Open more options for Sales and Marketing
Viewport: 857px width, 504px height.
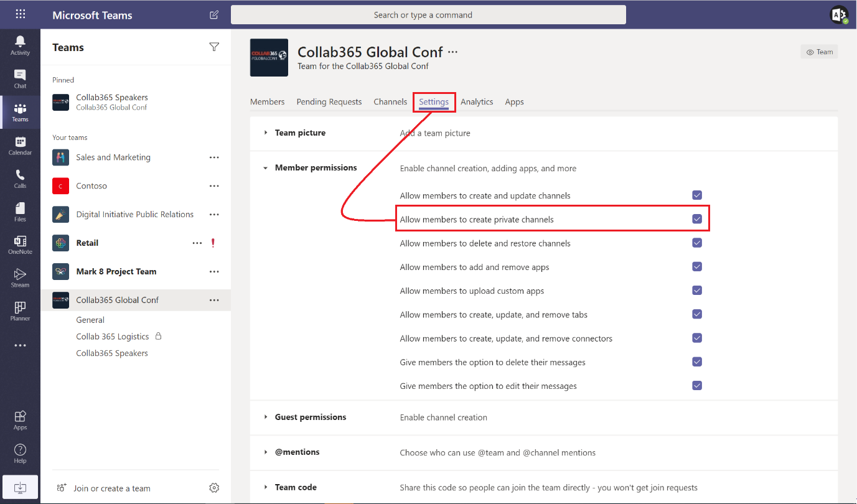click(x=214, y=157)
